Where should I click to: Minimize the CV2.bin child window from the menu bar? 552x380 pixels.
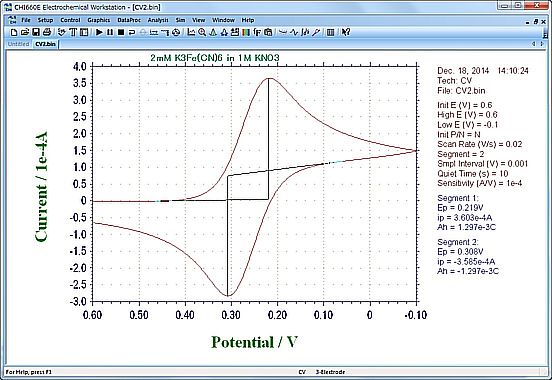point(528,22)
